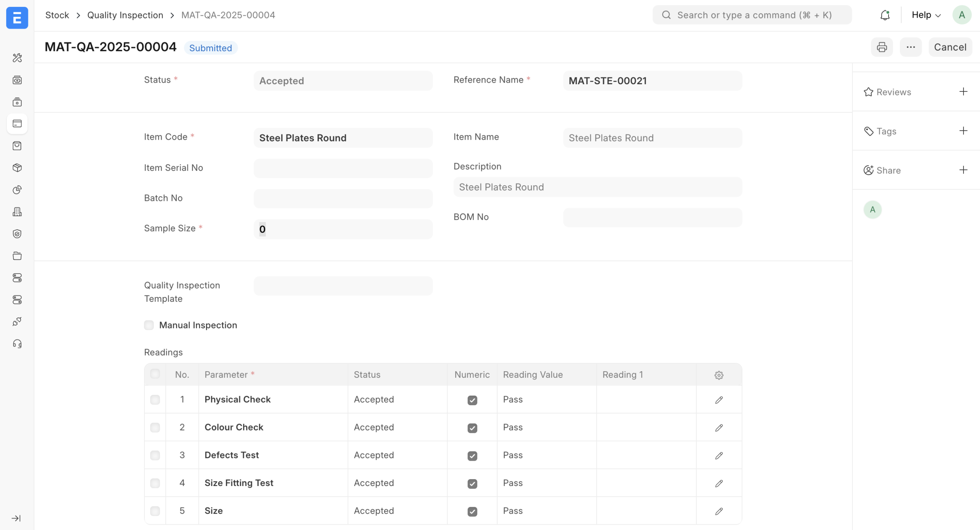Click the ERPNext logo home icon
This screenshot has width=980, height=530.
(17, 18)
